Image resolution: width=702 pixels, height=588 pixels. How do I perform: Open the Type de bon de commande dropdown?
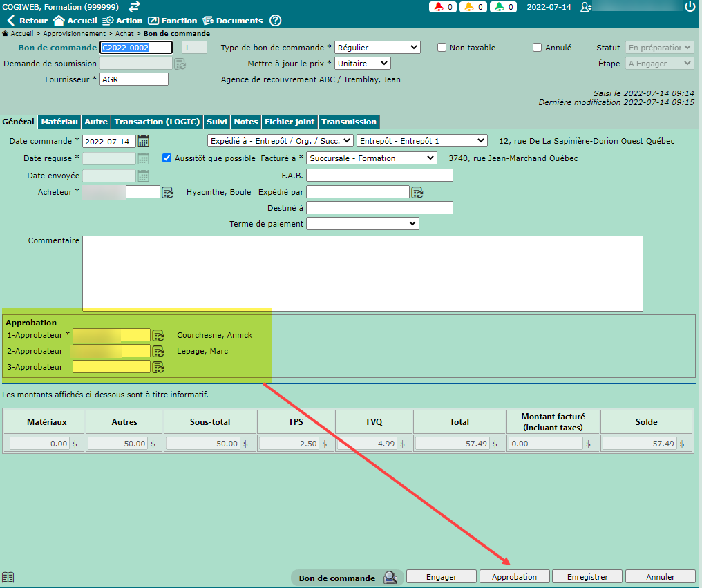click(377, 48)
